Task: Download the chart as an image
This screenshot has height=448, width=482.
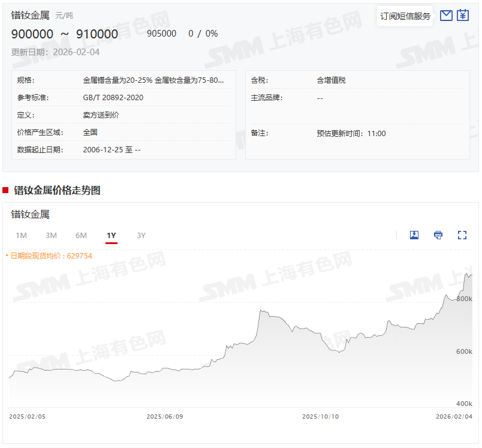Action: click(x=414, y=235)
